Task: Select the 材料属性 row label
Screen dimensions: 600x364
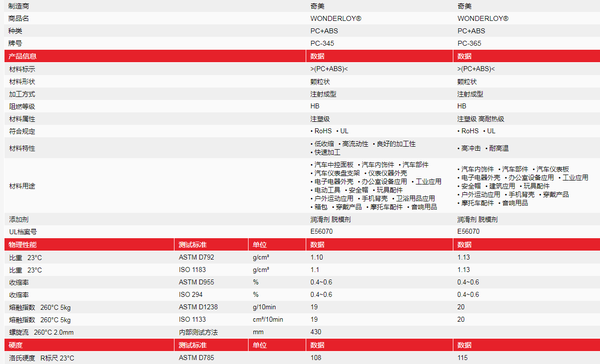Action: pos(22,119)
